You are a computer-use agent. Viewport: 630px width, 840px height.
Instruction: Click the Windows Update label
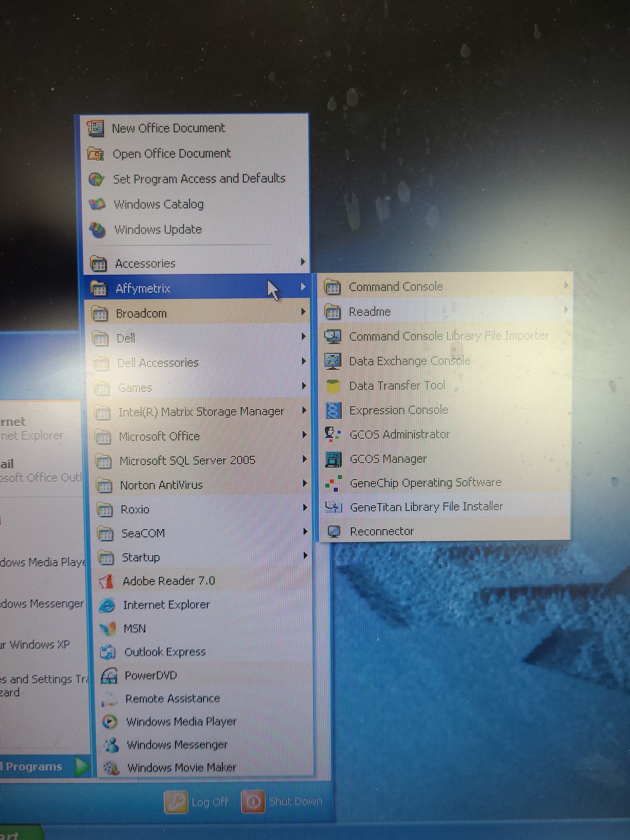coord(158,229)
